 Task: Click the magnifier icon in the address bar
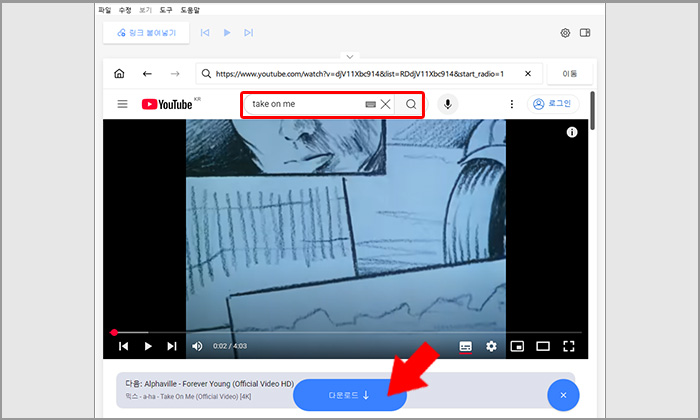click(x=206, y=74)
